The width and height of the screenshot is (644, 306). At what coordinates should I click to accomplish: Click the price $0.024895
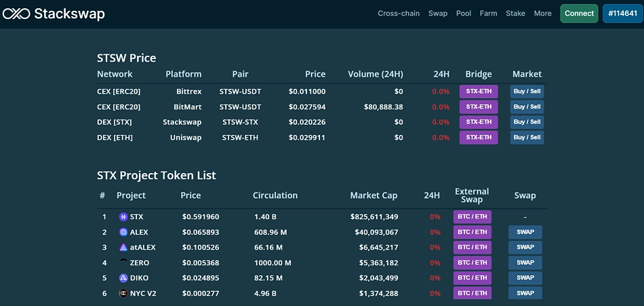(201, 278)
